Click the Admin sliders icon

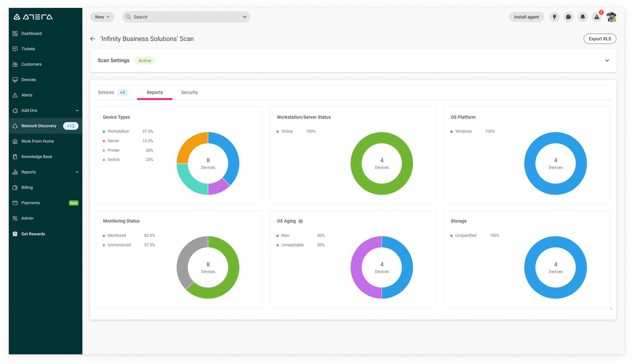click(15, 218)
